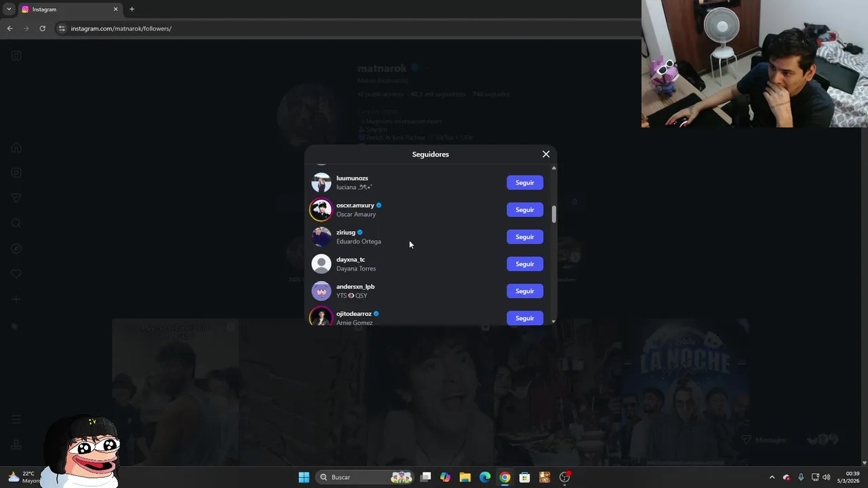
Task: Click the followers list scroll-up arrow
Action: pyautogui.click(x=554, y=168)
